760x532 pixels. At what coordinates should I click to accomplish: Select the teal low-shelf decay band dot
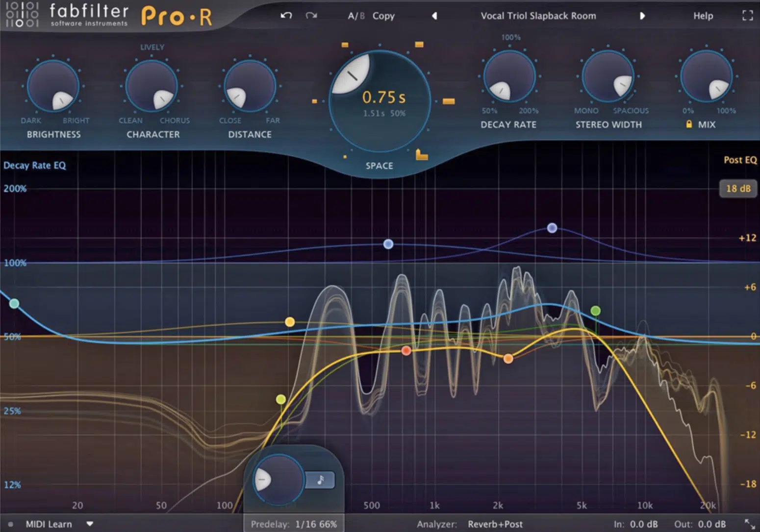[14, 304]
